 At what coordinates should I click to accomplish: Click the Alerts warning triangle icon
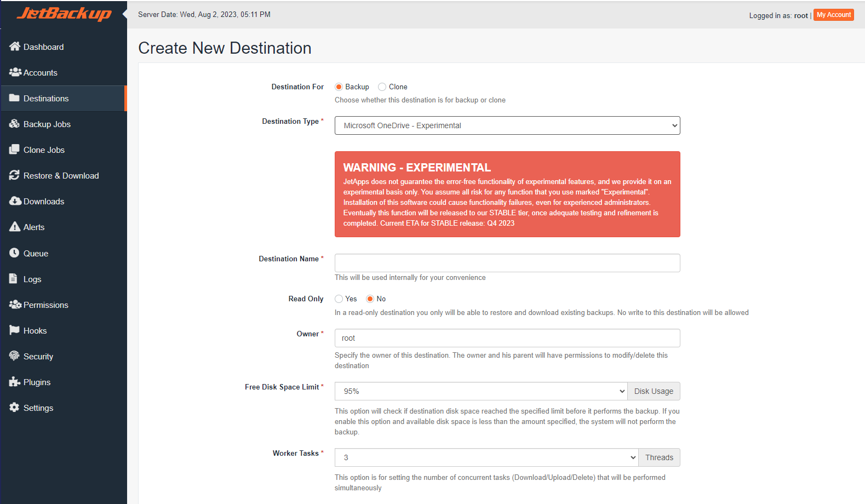(15, 227)
